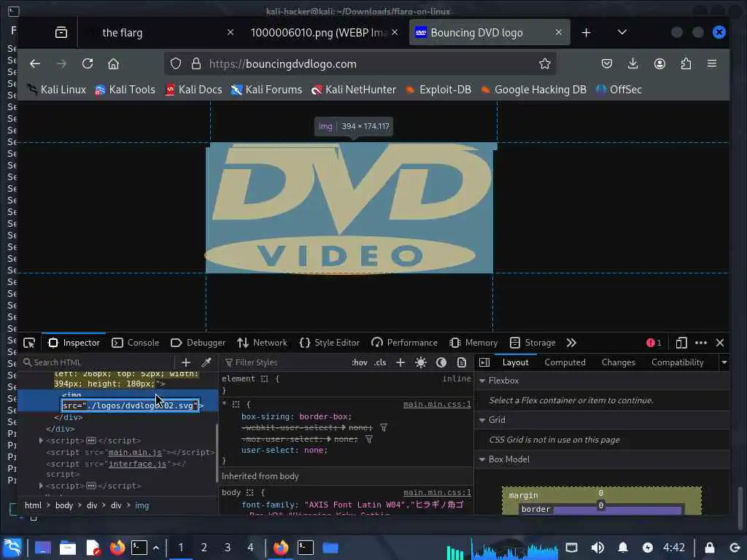Expand the first collapsed script node
747x560 pixels.
(41, 440)
